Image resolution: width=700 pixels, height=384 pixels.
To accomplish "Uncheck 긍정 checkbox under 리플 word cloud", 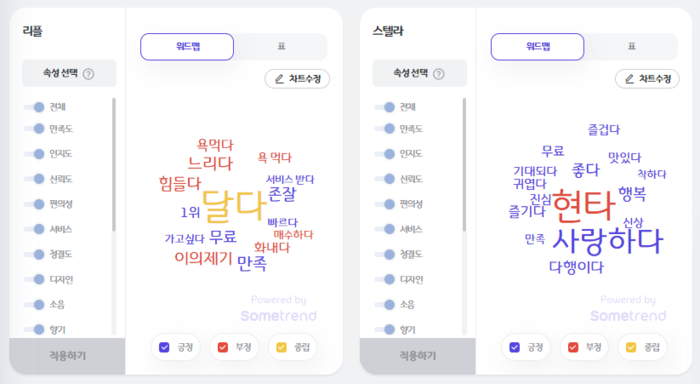I will click(164, 347).
